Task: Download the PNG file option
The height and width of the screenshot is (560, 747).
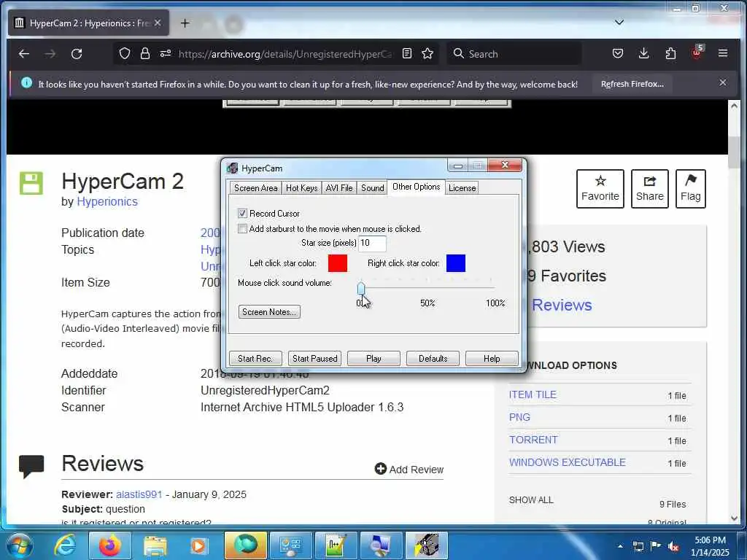Action: click(x=519, y=417)
